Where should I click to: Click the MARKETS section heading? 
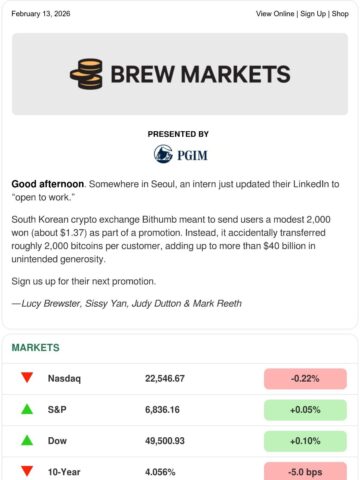click(35, 348)
